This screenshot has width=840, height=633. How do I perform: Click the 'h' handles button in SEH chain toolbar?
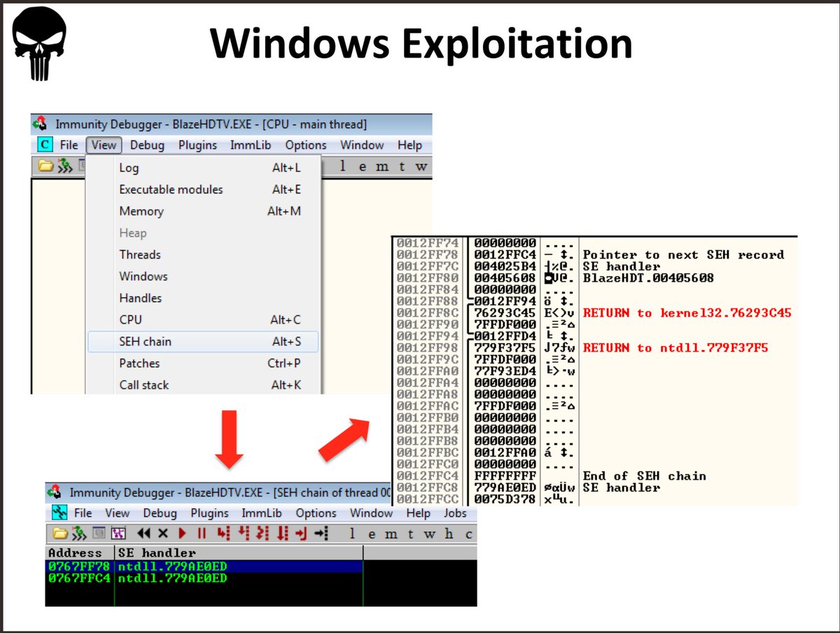click(449, 534)
